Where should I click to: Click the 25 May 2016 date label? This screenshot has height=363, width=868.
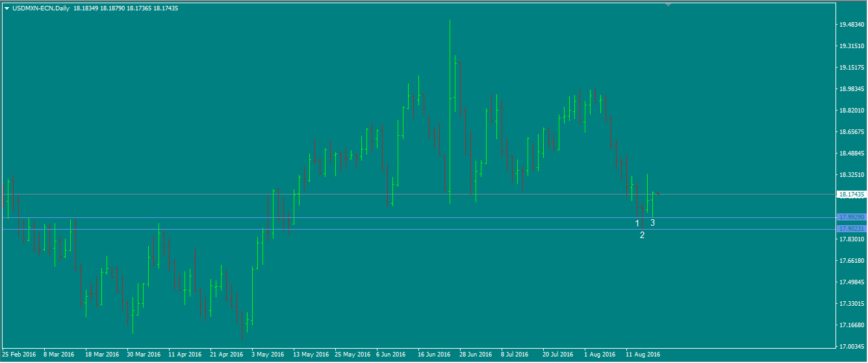tap(352, 355)
